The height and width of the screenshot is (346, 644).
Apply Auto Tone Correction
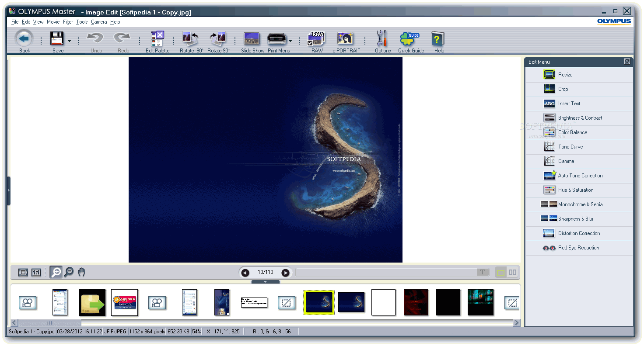pos(579,176)
